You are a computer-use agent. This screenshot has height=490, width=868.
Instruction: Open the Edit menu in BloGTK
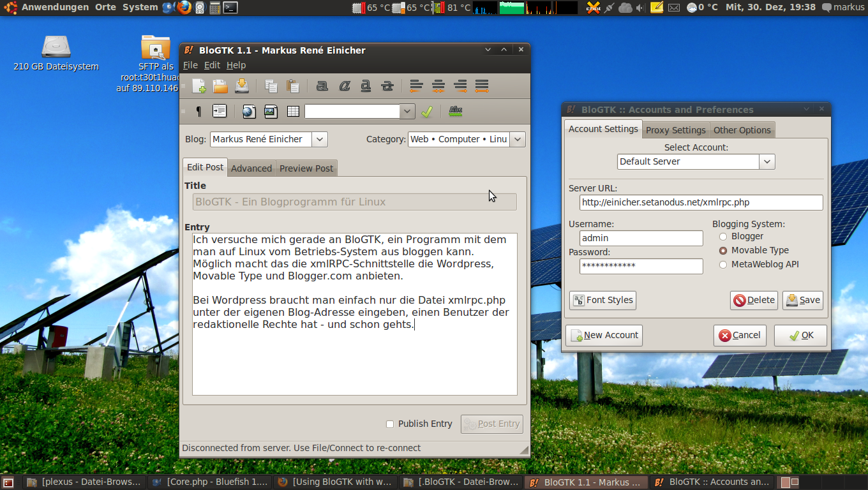click(x=212, y=65)
